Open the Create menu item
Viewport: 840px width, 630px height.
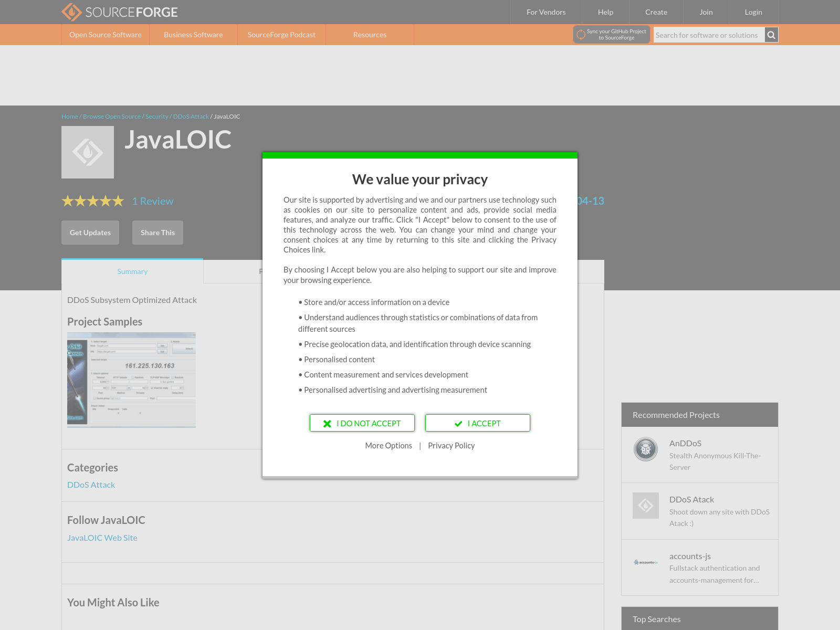pos(656,12)
